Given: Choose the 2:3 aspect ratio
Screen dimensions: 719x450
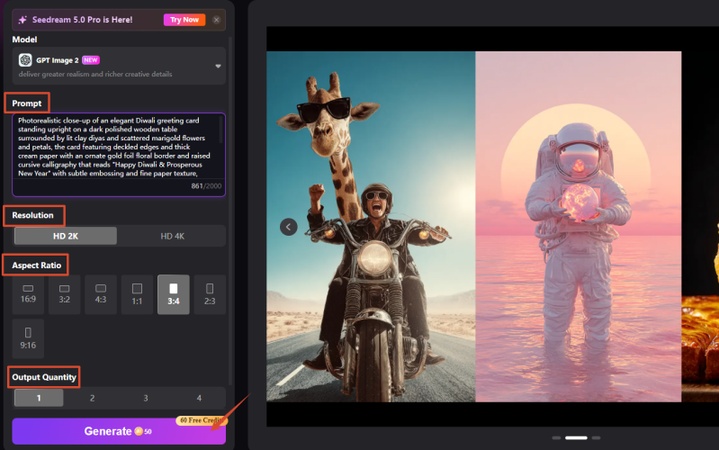Looking at the screenshot, I should pyautogui.click(x=210, y=294).
